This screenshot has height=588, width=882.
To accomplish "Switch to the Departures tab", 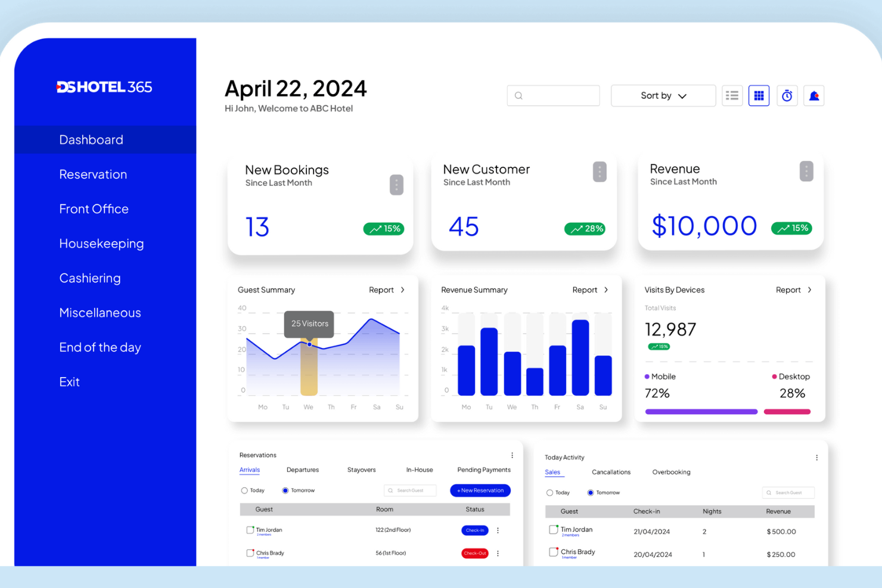I will [303, 469].
